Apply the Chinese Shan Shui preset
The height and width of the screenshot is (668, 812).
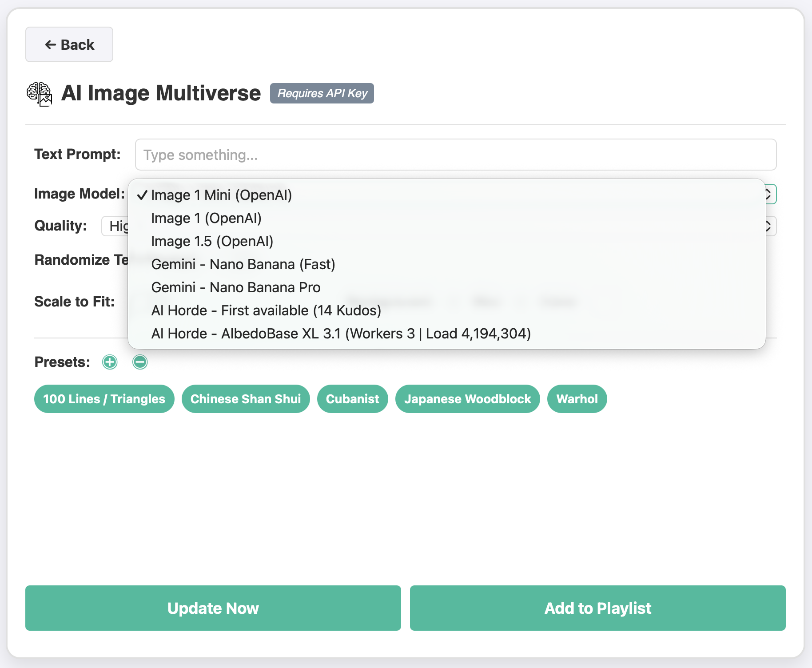(x=246, y=399)
